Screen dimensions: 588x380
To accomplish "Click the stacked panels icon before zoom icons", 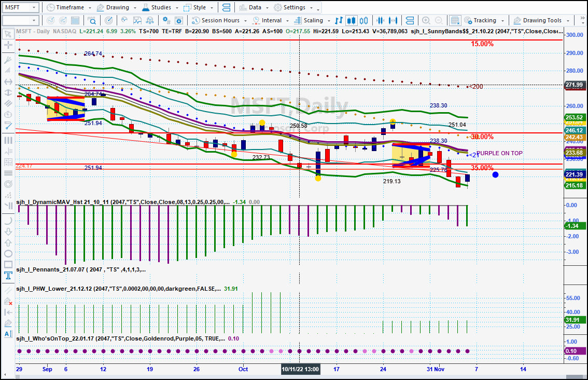I will pos(410,20).
